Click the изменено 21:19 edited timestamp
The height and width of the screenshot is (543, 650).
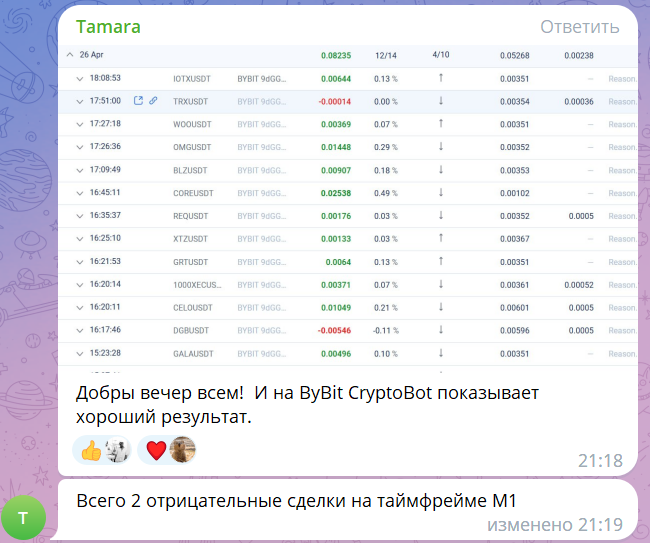point(555,525)
